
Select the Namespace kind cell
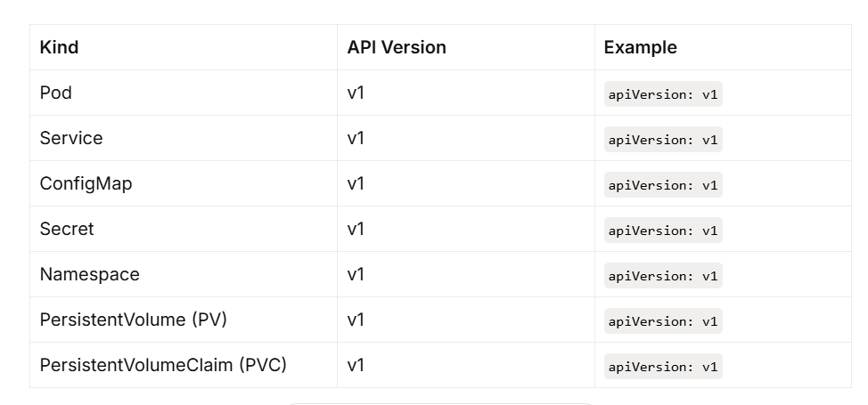click(x=89, y=274)
